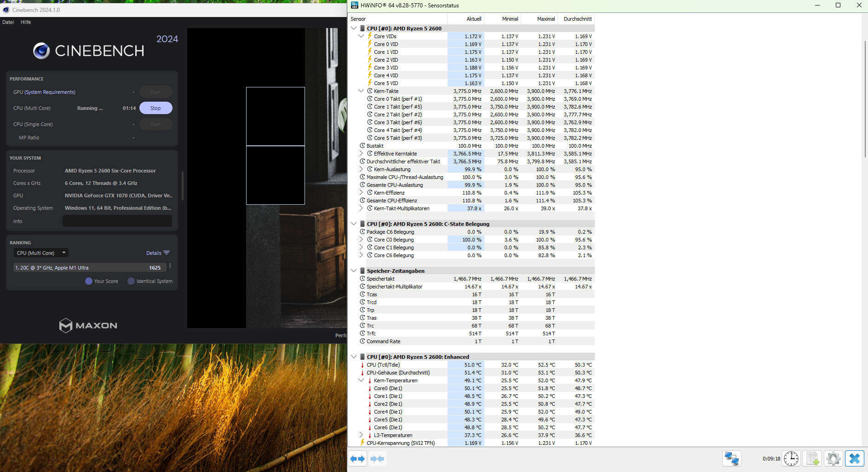Click clock icon of Command Rate row
Viewport: 868px width, 472px height.
(x=362, y=341)
